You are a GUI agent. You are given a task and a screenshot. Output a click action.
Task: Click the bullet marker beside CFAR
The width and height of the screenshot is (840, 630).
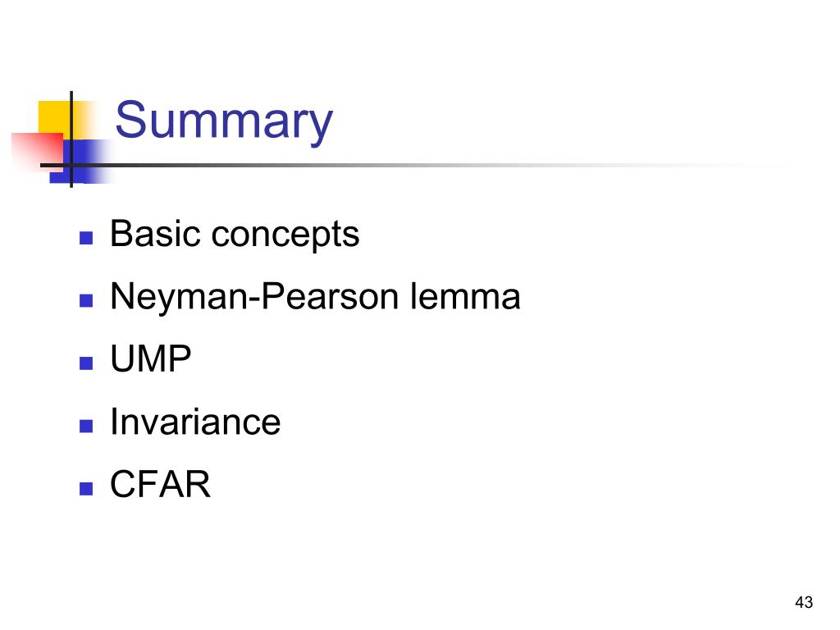[x=85, y=489]
